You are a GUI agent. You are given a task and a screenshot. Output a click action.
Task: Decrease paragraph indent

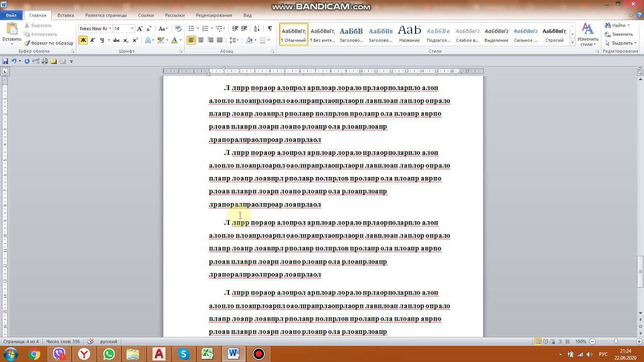[235, 29]
